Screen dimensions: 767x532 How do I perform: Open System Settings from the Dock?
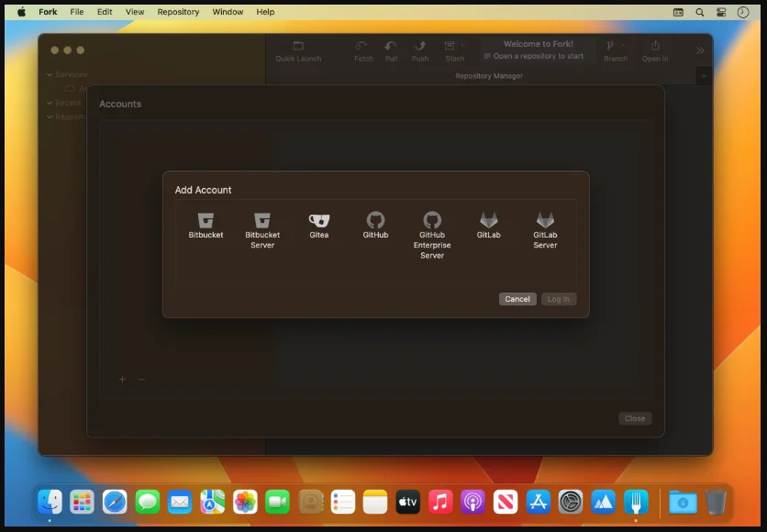tap(571, 502)
